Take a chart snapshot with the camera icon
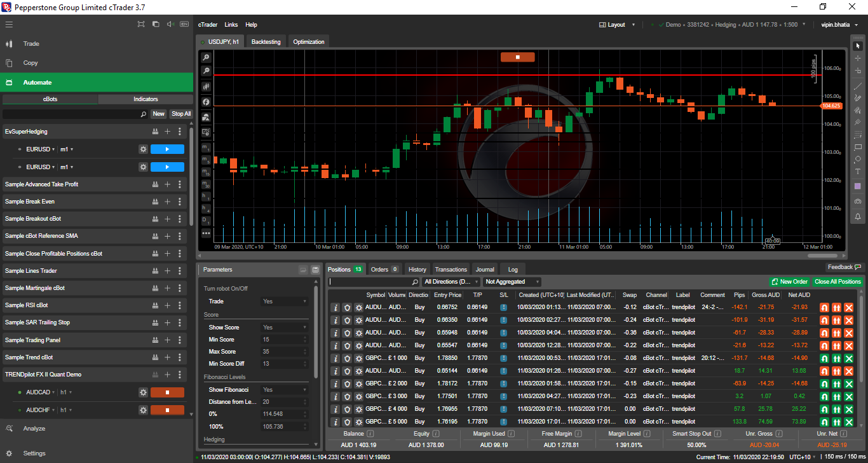The image size is (868, 463). (858, 201)
